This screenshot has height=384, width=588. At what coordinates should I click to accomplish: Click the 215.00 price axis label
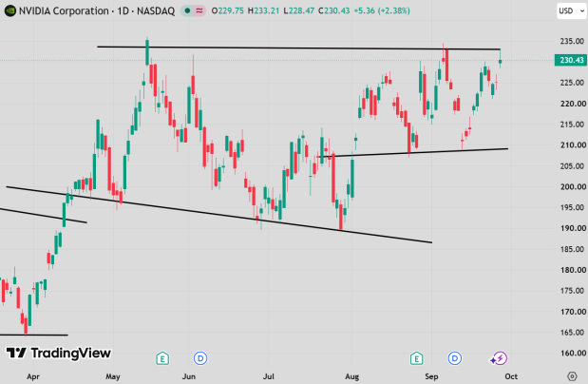[x=572, y=125]
